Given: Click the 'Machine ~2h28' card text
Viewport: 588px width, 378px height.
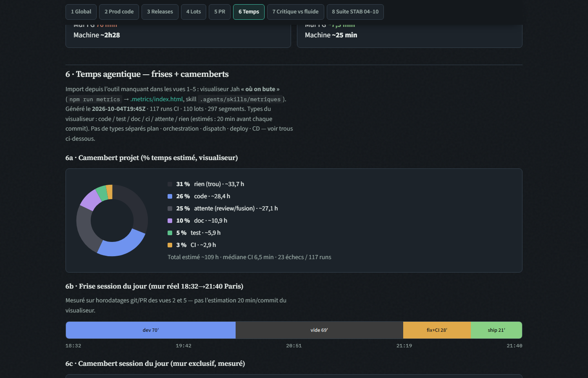Looking at the screenshot, I should [97, 35].
